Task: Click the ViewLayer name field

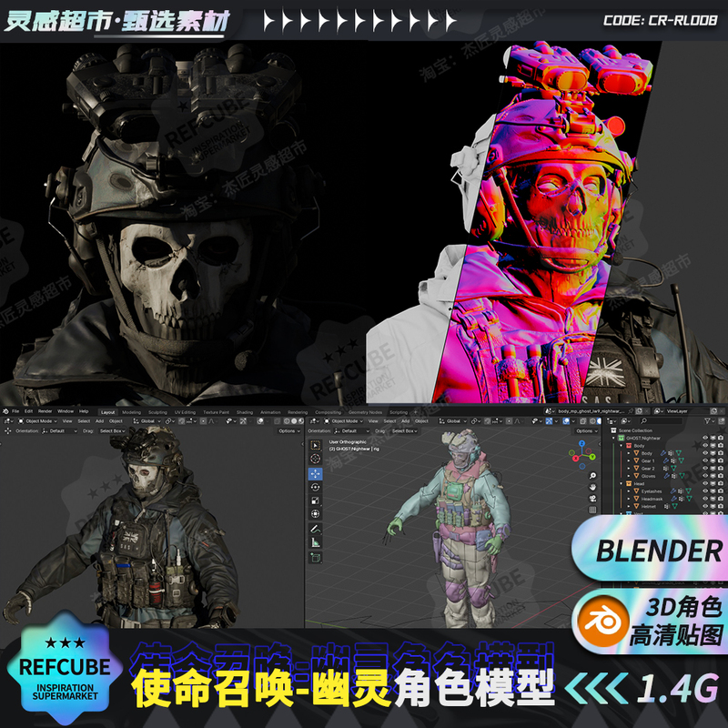Action: 687,411
